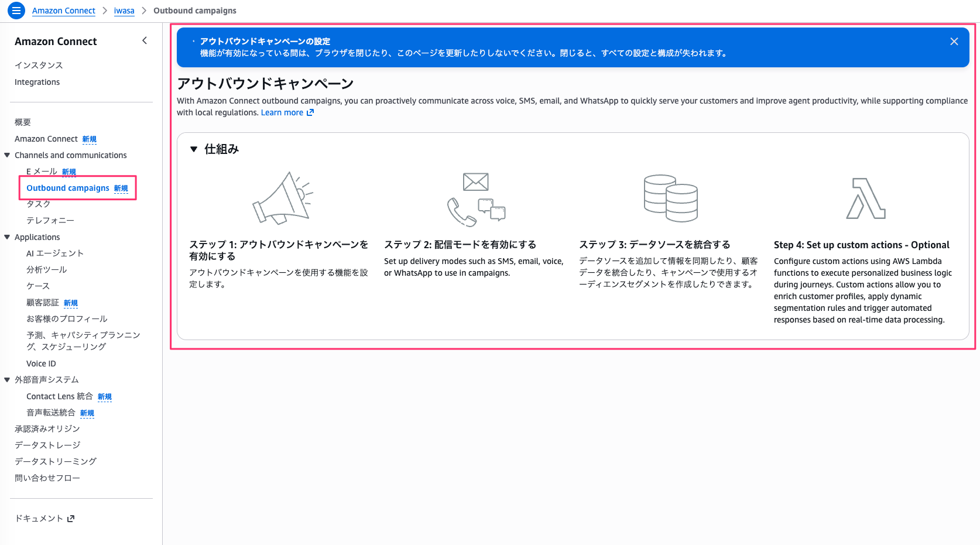Collapse the 仕組み section
Image resolution: width=980 pixels, height=545 pixels.
(194, 149)
